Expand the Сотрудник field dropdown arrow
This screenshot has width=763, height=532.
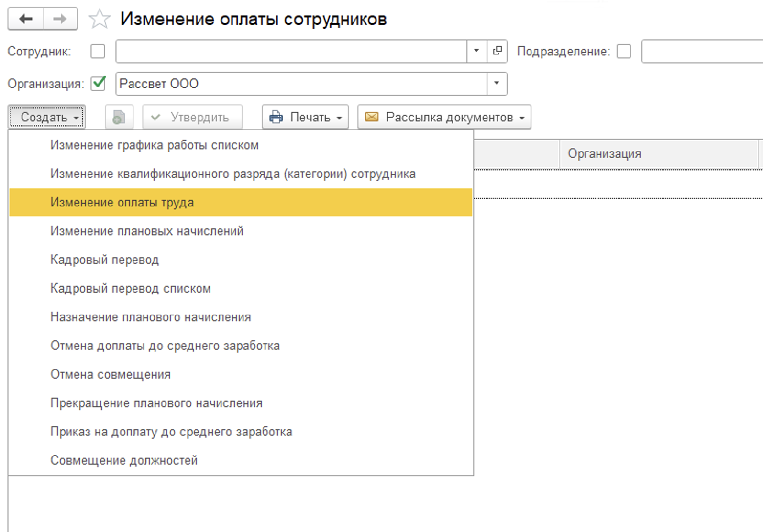click(476, 51)
